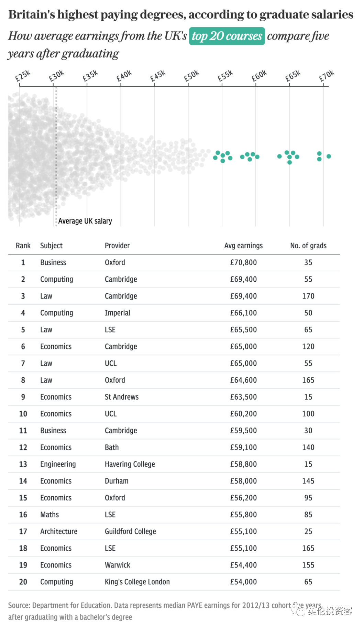Screen dimensions: 364x627
Task: Click the £70k axis tick label
Action: tap(326, 76)
